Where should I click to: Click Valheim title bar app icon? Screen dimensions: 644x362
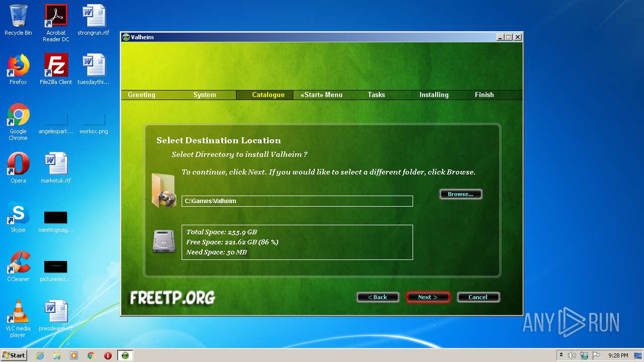(x=126, y=37)
